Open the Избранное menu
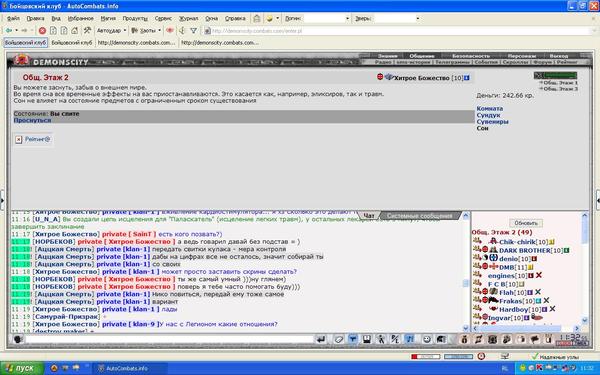The width and height of the screenshot is (600, 375). tap(80, 18)
